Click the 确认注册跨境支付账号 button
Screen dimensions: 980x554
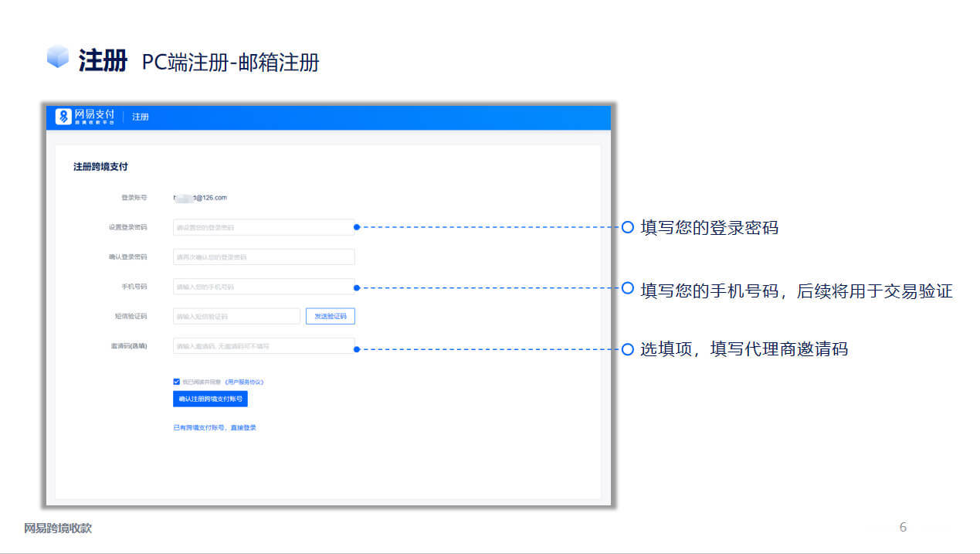[x=210, y=399]
